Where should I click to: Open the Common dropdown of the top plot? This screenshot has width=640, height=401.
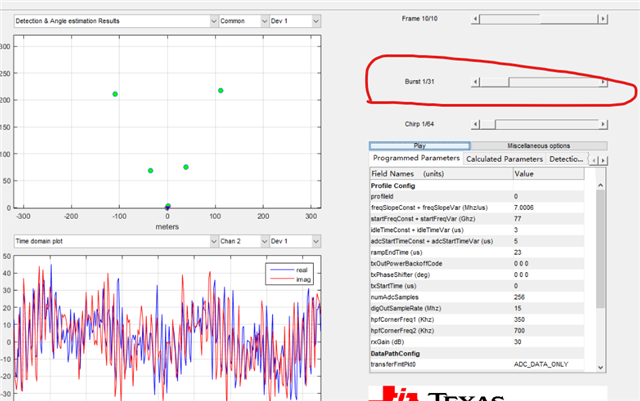coord(243,21)
